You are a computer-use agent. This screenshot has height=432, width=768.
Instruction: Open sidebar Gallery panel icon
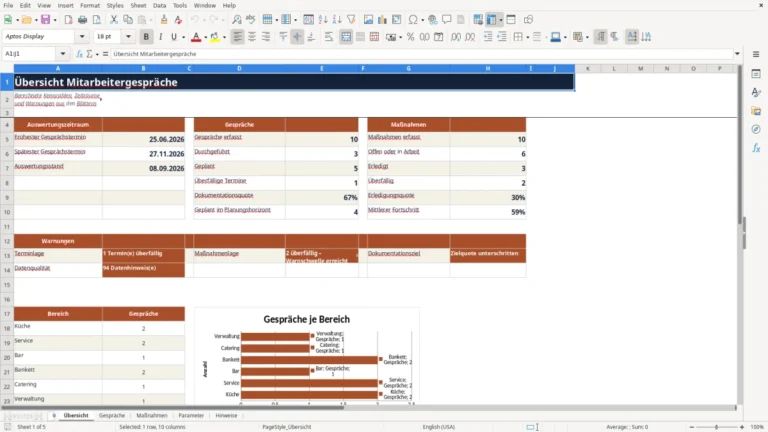(756, 111)
